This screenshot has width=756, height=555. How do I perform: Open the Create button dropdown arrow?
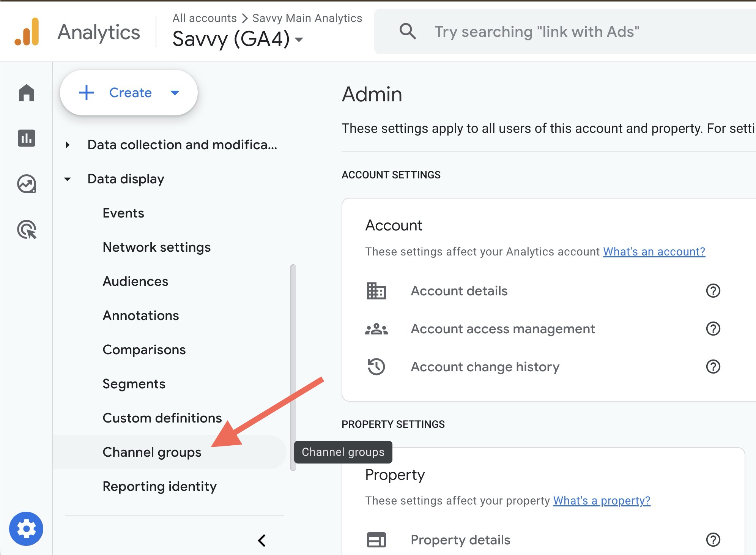[x=175, y=93]
